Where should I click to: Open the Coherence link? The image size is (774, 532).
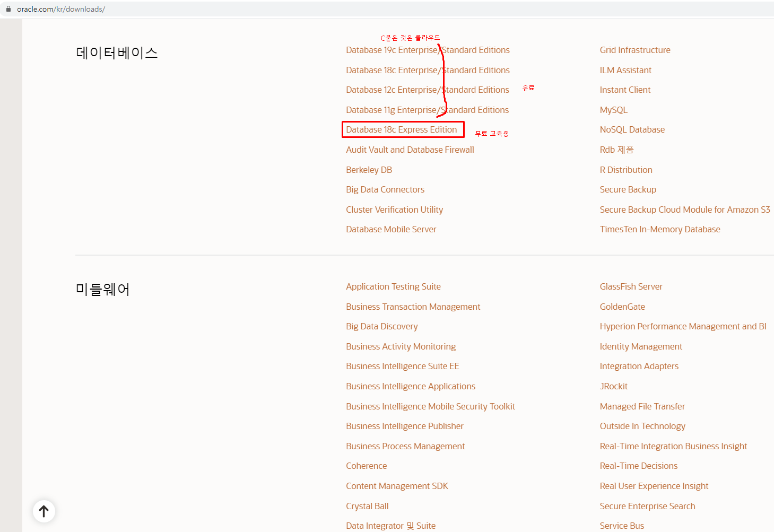click(x=367, y=466)
